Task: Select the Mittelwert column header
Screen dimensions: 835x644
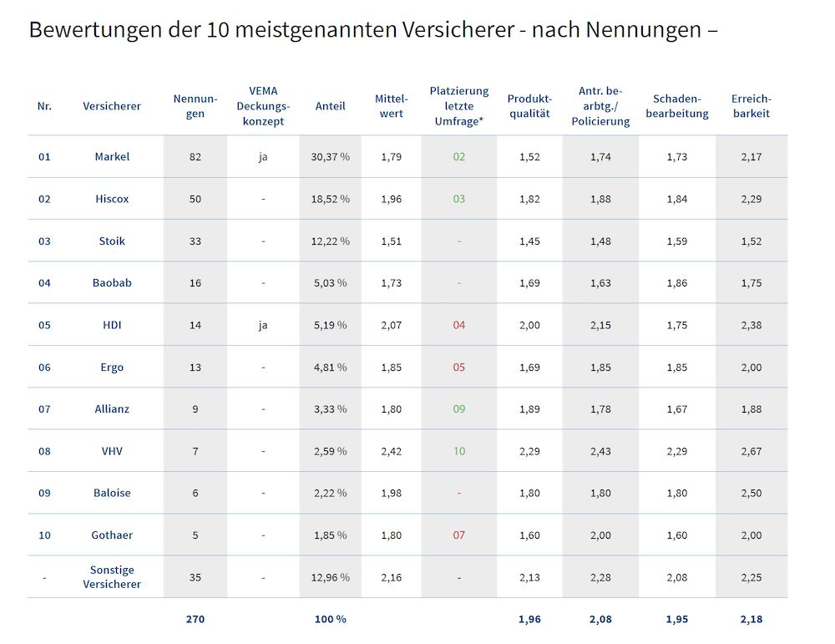Action: [x=391, y=106]
